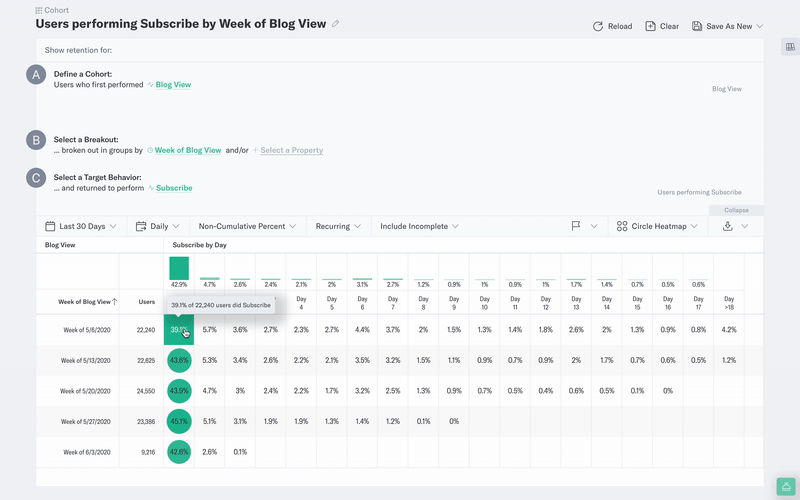Image resolution: width=800 pixels, height=500 pixels.
Task: Click the 24,550 users count
Action: point(146,391)
